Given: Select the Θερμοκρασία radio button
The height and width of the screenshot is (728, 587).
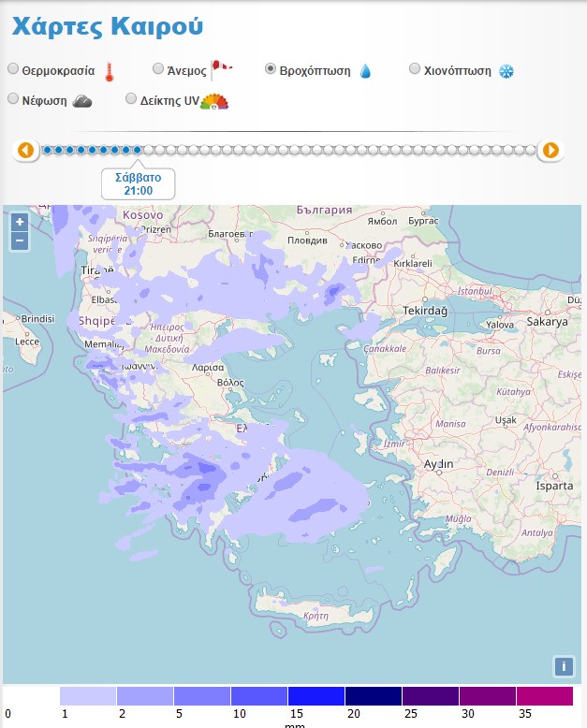Looking at the screenshot, I should (13, 69).
